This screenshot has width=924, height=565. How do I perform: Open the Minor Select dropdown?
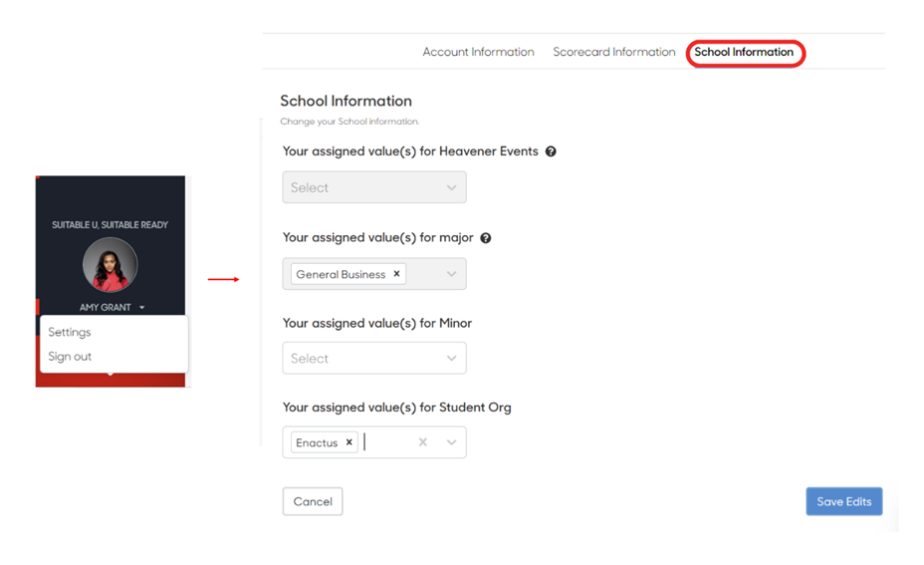click(374, 358)
